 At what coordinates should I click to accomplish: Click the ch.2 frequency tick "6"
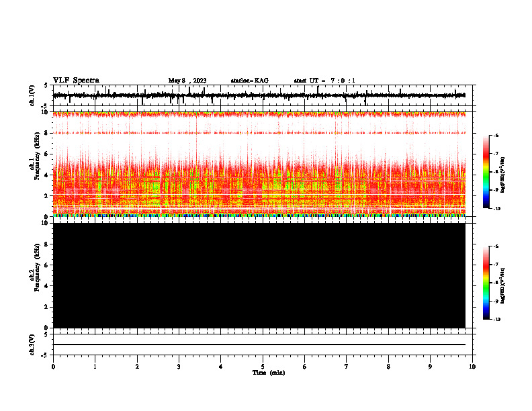coord(47,265)
